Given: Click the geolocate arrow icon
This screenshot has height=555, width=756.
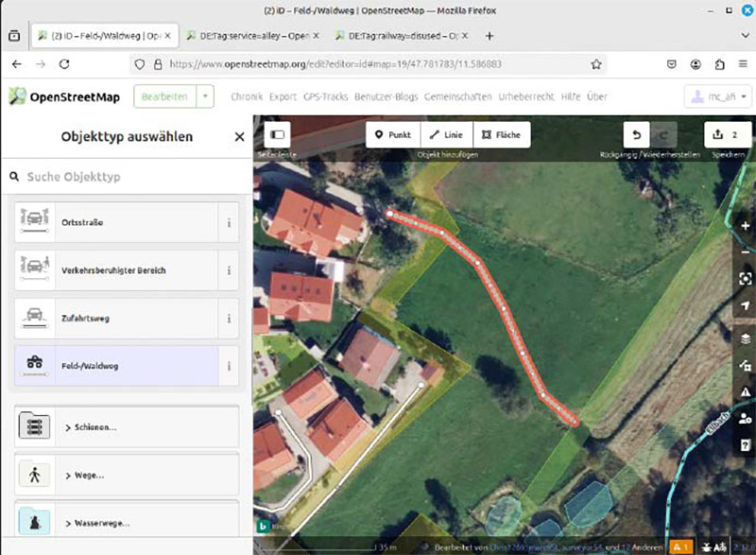Looking at the screenshot, I should tap(745, 305).
